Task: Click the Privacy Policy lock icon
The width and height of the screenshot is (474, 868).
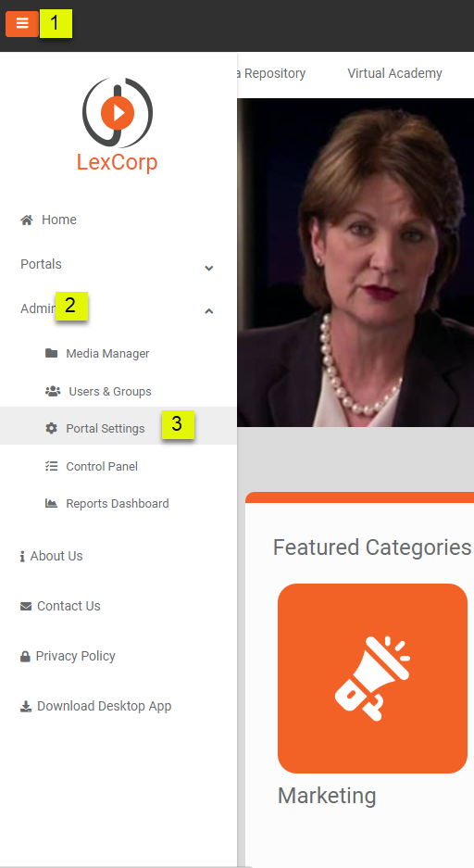Action: pyautogui.click(x=25, y=657)
